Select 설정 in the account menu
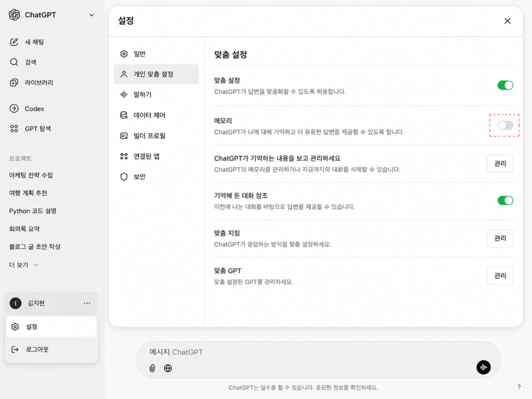Viewport: 532px width, 399px height. [51, 327]
